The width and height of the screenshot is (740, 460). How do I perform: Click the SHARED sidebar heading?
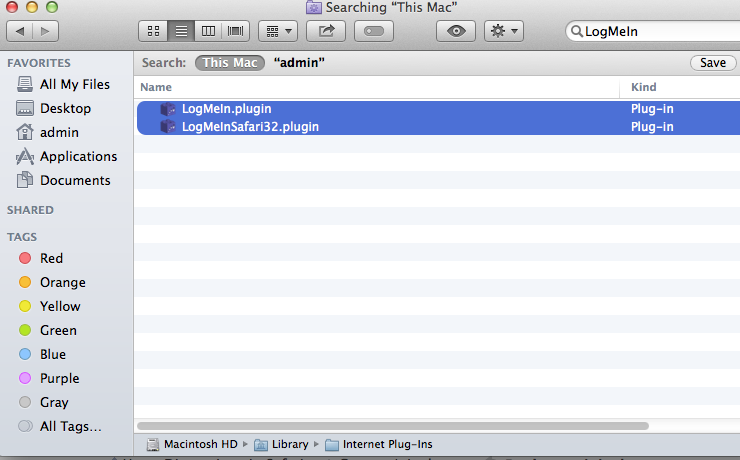30,210
